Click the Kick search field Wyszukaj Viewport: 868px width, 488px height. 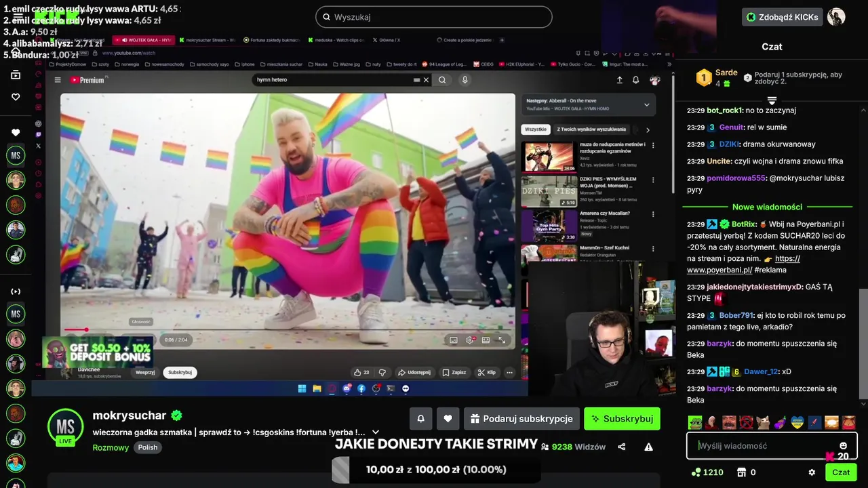coord(434,17)
